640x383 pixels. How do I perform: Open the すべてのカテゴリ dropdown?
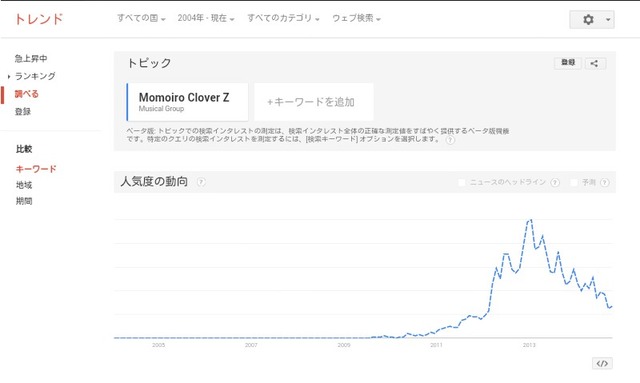point(283,18)
